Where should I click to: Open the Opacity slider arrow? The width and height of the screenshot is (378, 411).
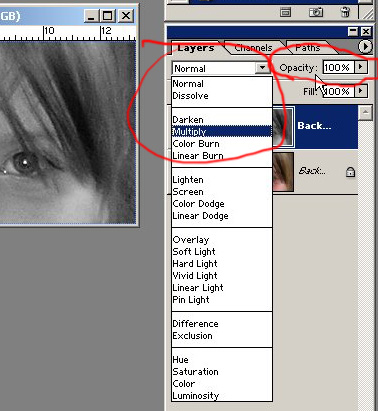pos(361,67)
